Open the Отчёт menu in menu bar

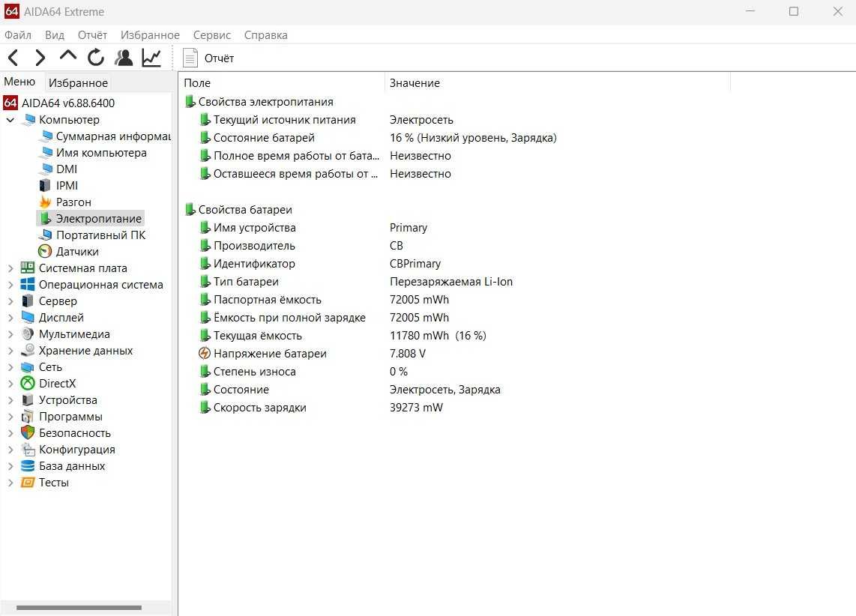(x=92, y=35)
